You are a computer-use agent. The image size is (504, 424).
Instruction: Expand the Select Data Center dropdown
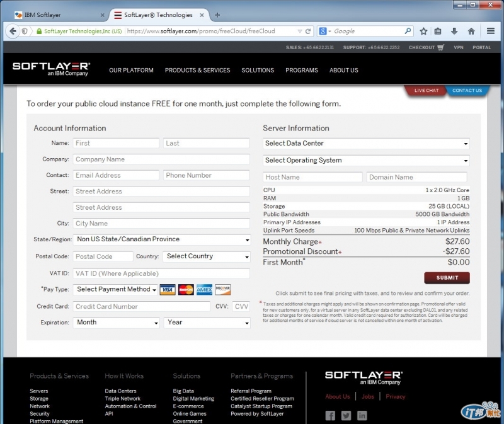(366, 144)
